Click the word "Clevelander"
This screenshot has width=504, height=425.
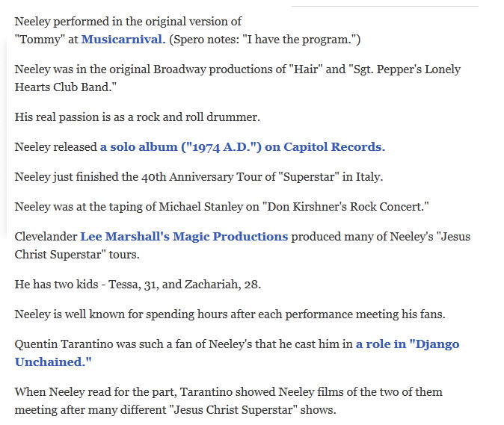46,237
